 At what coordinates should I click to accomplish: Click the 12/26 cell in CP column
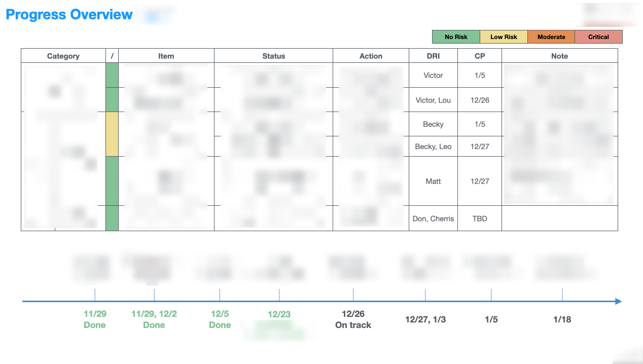click(x=480, y=100)
